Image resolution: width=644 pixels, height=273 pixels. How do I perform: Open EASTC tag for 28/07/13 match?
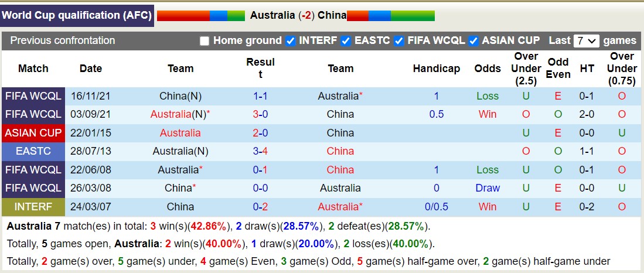33,152
